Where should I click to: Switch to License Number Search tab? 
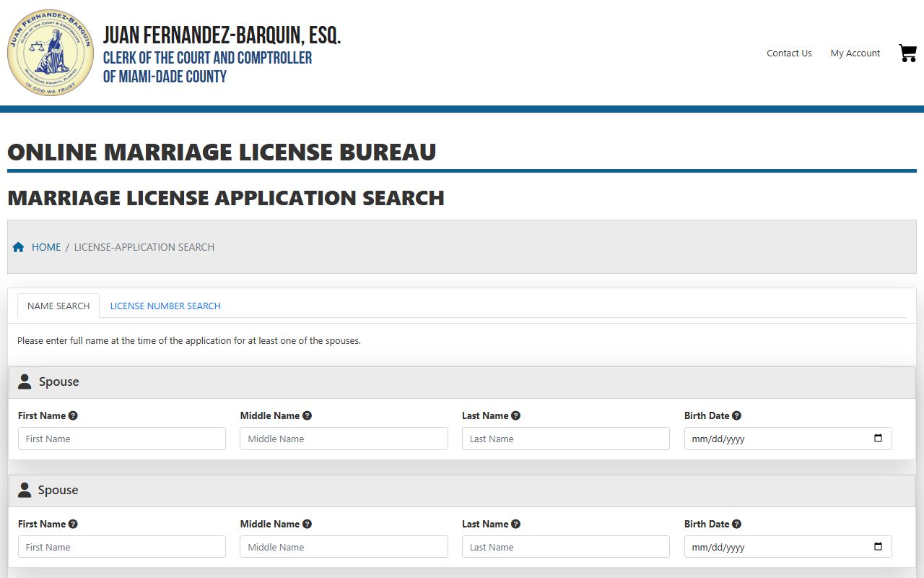[165, 306]
